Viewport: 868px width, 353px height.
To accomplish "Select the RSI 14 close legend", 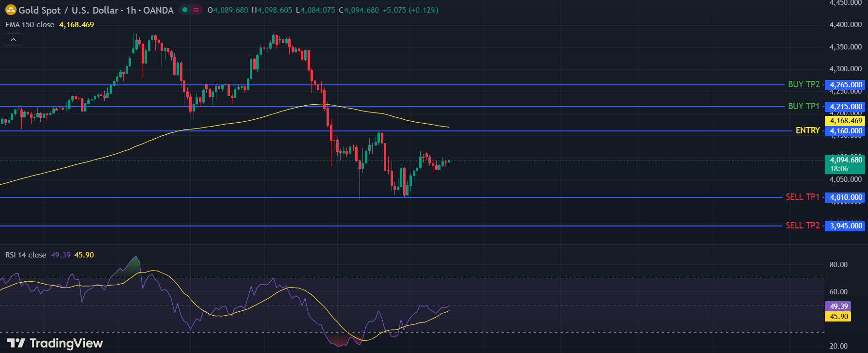I will (x=26, y=255).
